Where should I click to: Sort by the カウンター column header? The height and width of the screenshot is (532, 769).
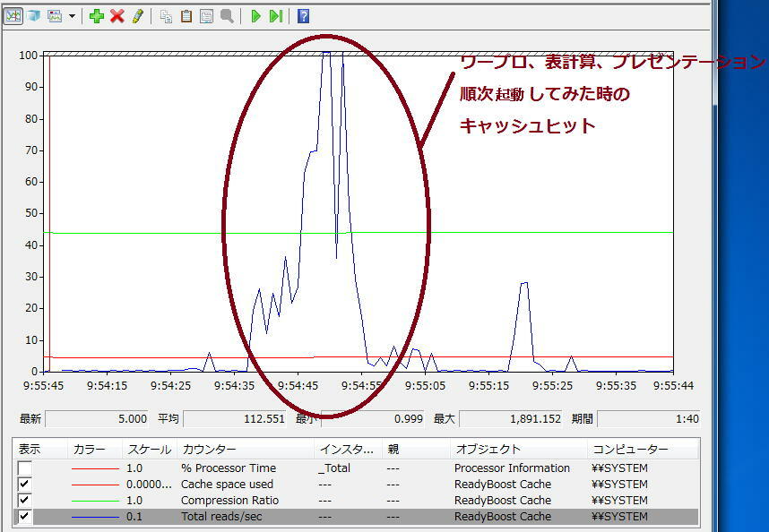coord(209,449)
